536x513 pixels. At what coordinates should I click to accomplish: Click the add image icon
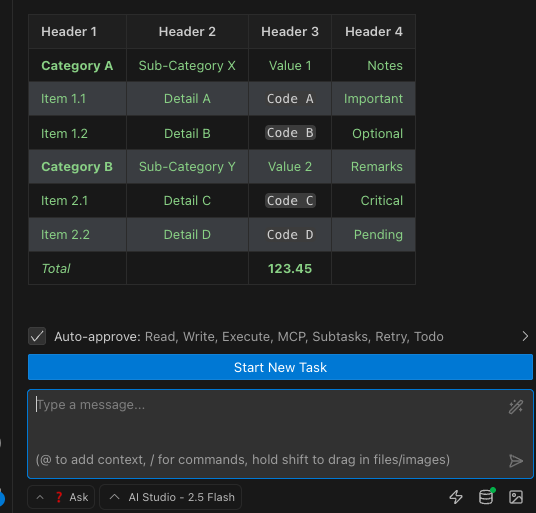point(516,497)
